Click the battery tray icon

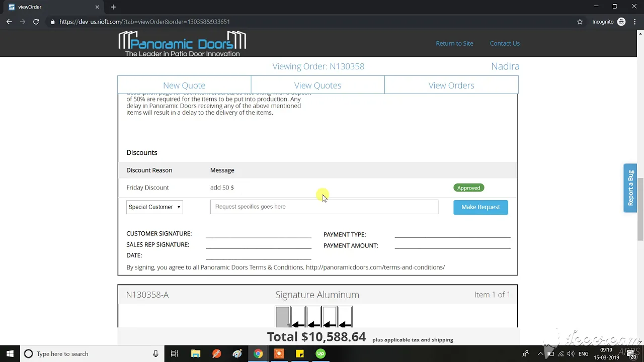(x=550, y=354)
